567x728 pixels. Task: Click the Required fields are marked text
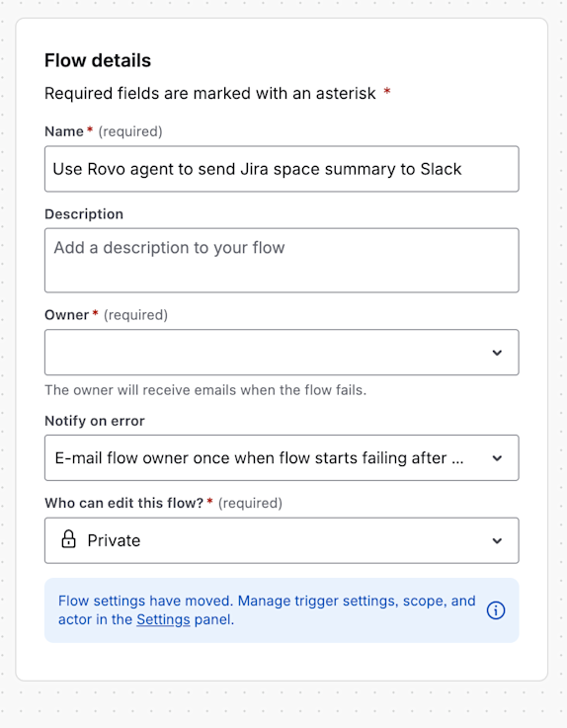[209, 93]
